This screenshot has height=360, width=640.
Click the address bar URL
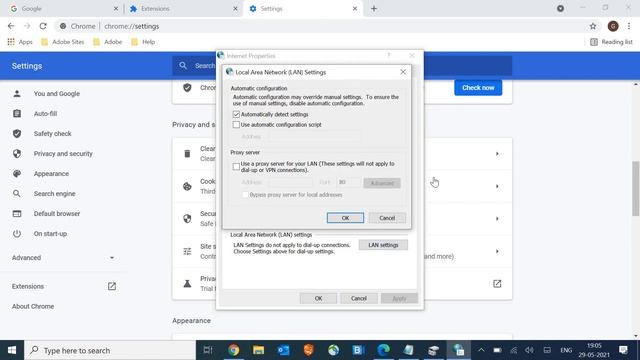click(131, 26)
